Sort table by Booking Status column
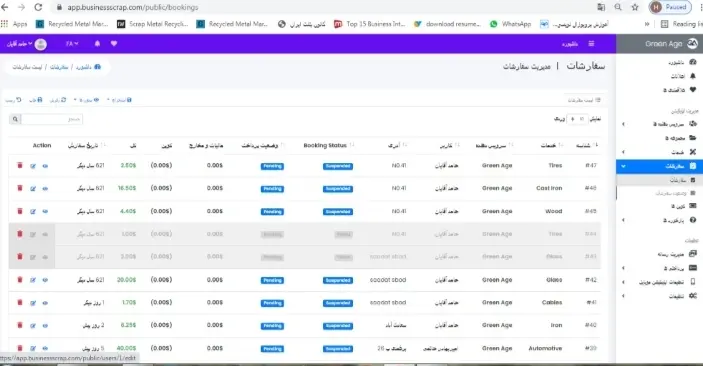Screen dimensions: 703x366 click(x=329, y=145)
